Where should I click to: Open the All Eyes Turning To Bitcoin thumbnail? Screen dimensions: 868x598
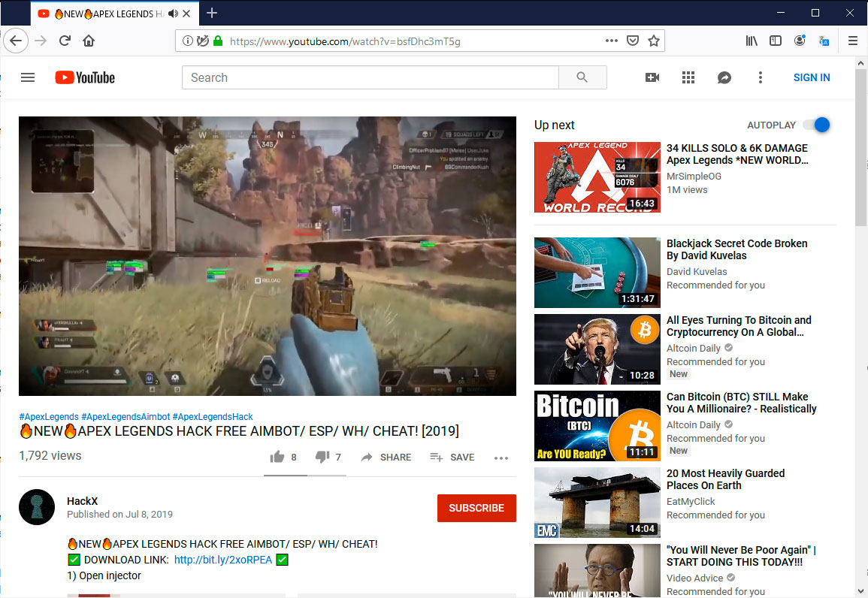point(597,349)
